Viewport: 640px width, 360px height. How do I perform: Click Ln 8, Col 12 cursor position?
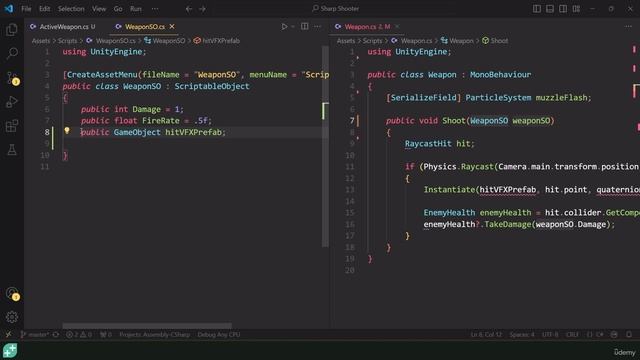(486, 334)
